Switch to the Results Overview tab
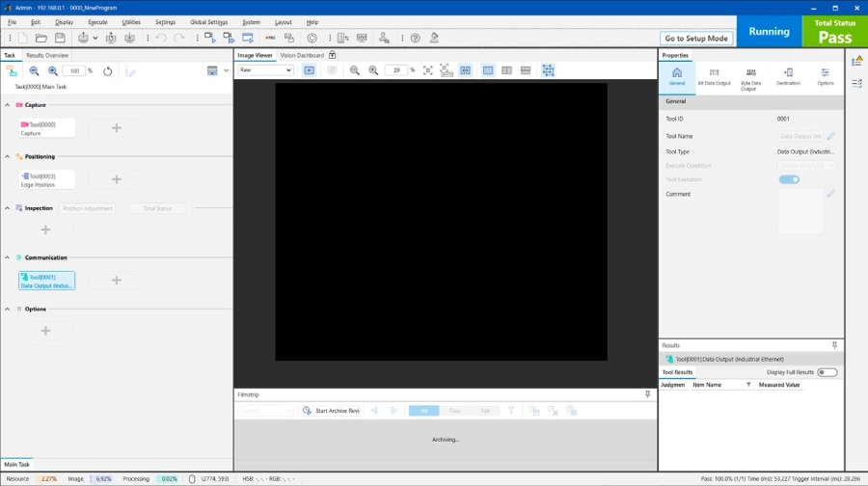Image resolution: width=868 pixels, height=486 pixels. 47,56
